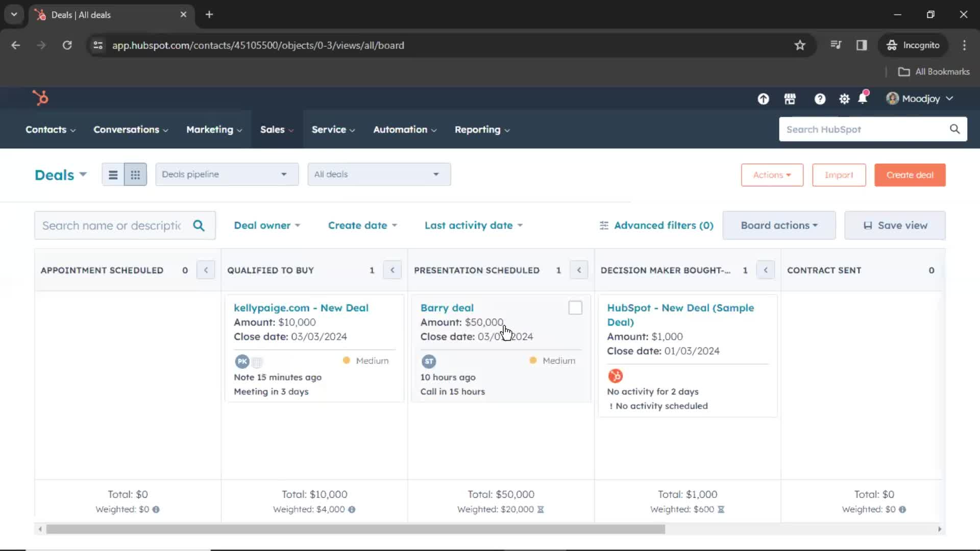Collapse the Appointment Scheduled column
The height and width of the screenshot is (551, 980).
tap(206, 270)
